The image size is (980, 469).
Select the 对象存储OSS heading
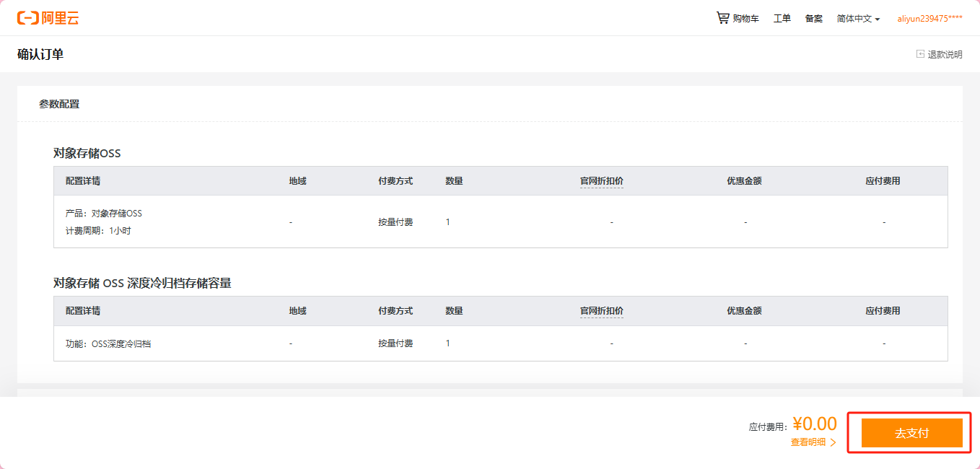pos(87,153)
